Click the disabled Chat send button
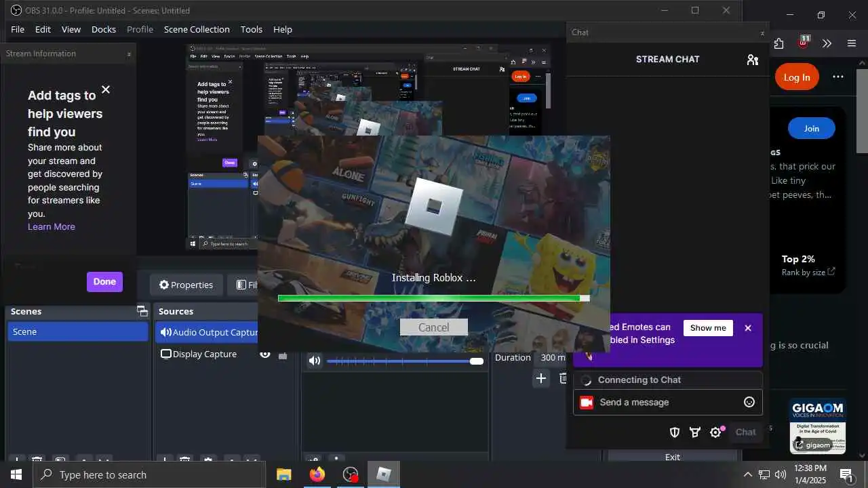The width and height of the screenshot is (868, 488). tap(745, 432)
